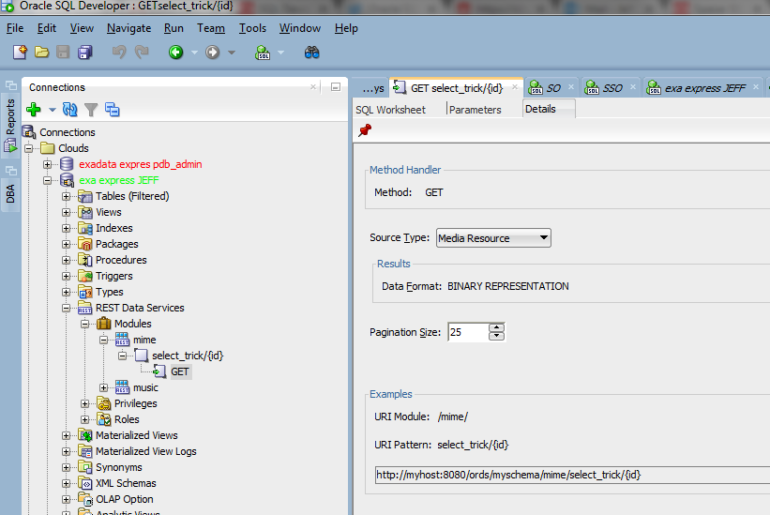The width and height of the screenshot is (770, 515).
Task: Click the Open folder toolbar icon
Action: tap(42, 52)
